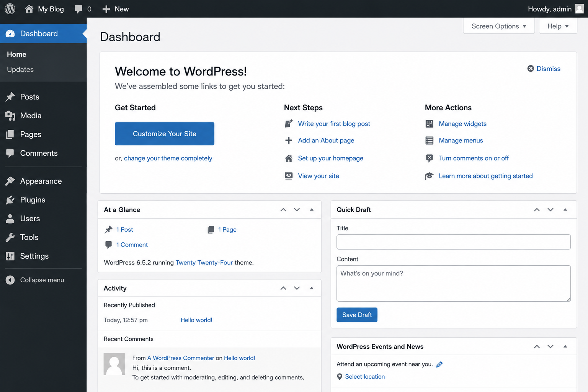Screen dimensions: 588x392
Task: Open the 1 Post link
Action: (x=124, y=230)
